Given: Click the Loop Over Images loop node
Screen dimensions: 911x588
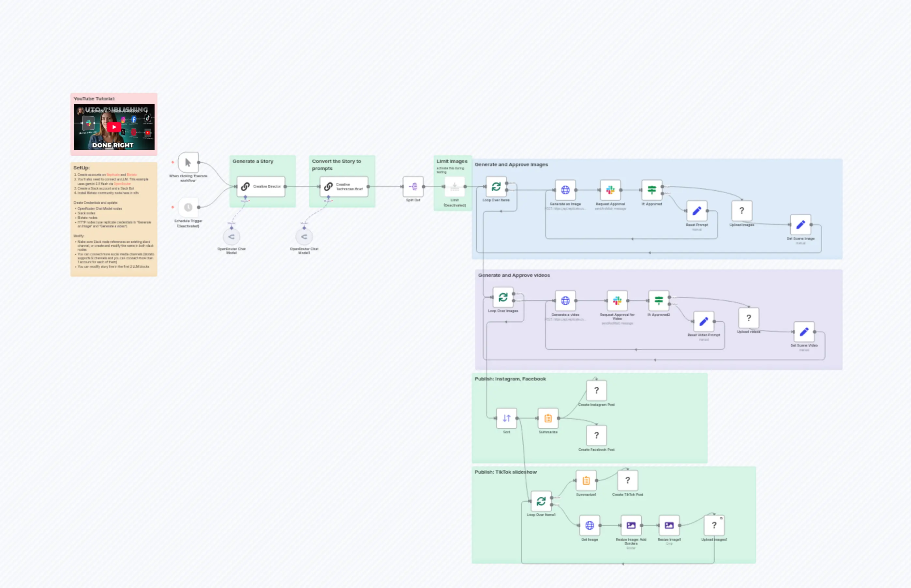Looking at the screenshot, I should [502, 297].
